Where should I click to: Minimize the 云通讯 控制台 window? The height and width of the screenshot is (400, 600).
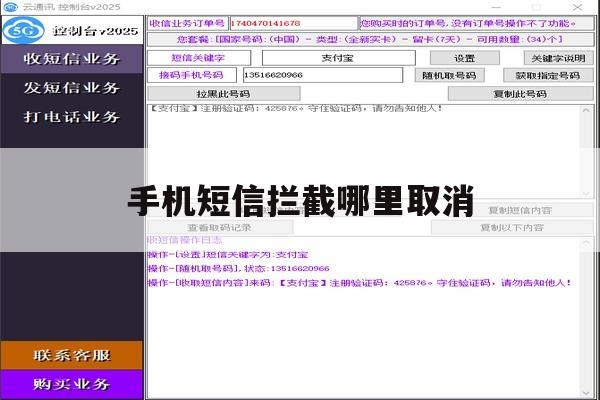pos(497,7)
